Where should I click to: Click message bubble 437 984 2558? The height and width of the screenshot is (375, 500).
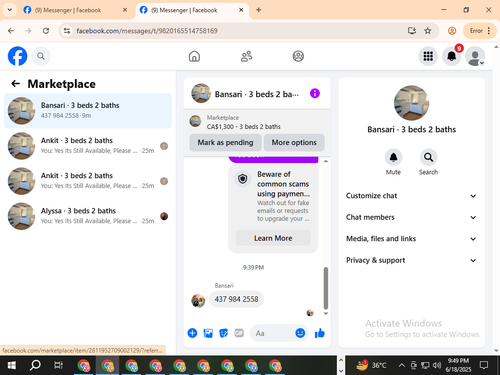[236, 299]
